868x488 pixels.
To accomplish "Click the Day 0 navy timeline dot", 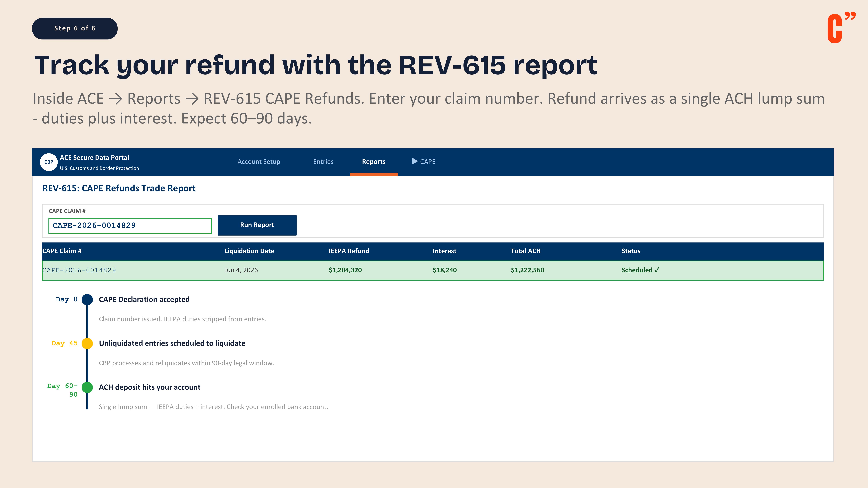I will [x=87, y=299].
